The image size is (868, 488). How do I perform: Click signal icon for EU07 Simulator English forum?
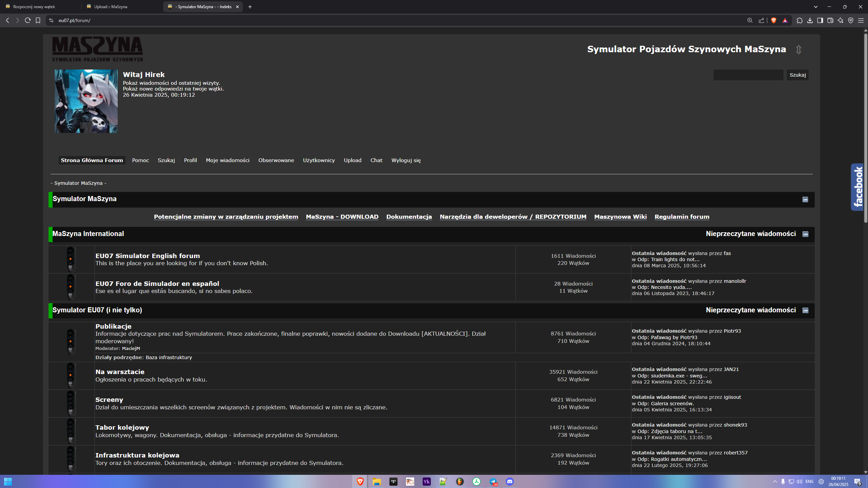pos(71,259)
